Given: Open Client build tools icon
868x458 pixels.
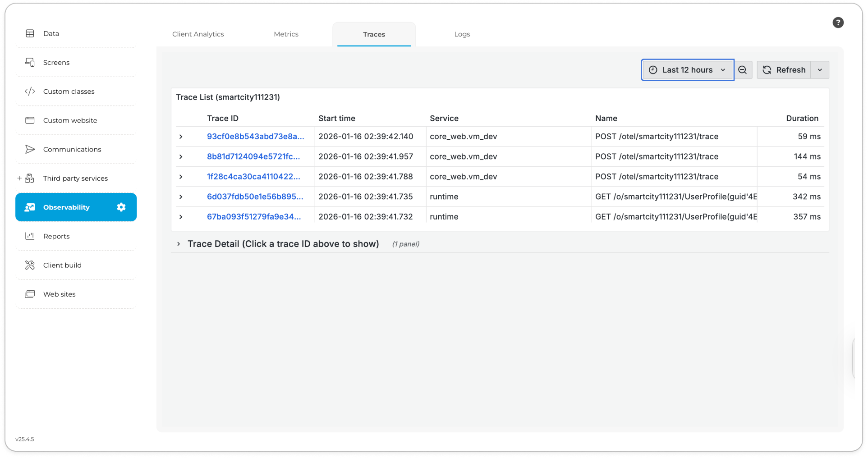Looking at the screenshot, I should (x=30, y=265).
